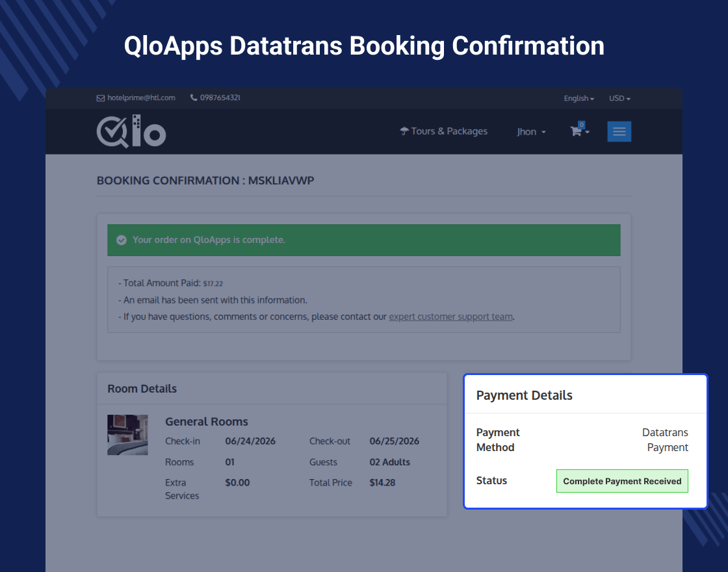Open the USD currency dropdown
This screenshot has width=728, height=572.
click(619, 98)
